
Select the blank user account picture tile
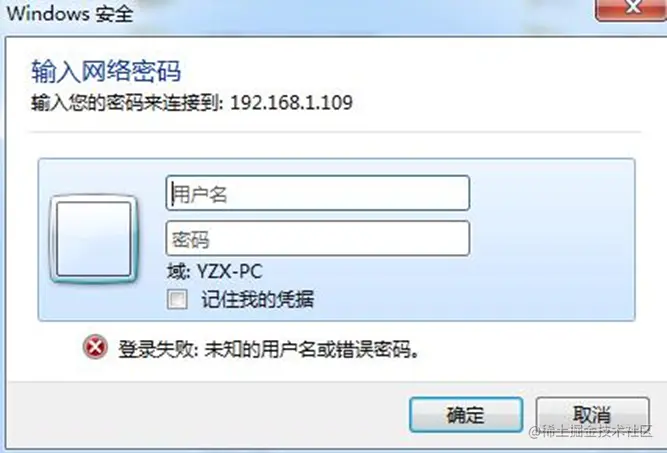(94, 239)
